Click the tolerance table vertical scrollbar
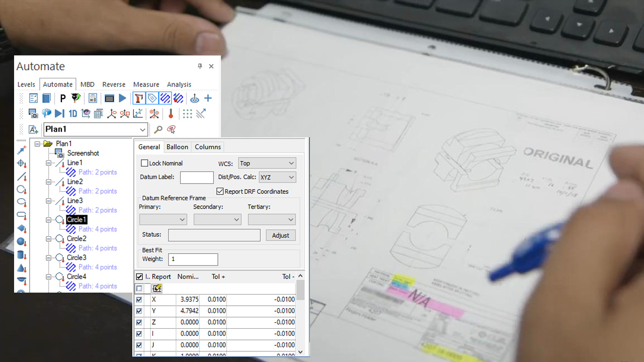This screenshot has height=362, width=644. [301, 314]
